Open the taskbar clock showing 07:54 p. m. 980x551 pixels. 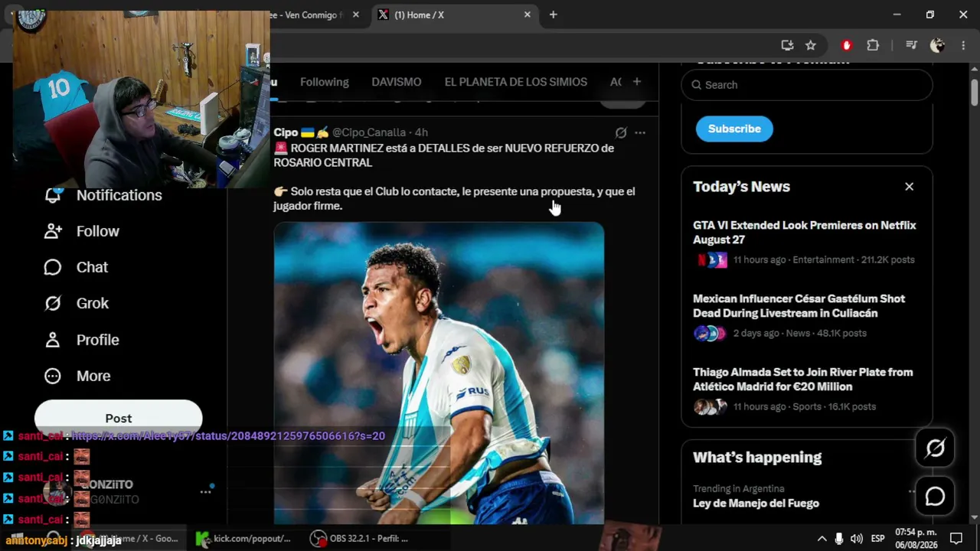pos(916,539)
